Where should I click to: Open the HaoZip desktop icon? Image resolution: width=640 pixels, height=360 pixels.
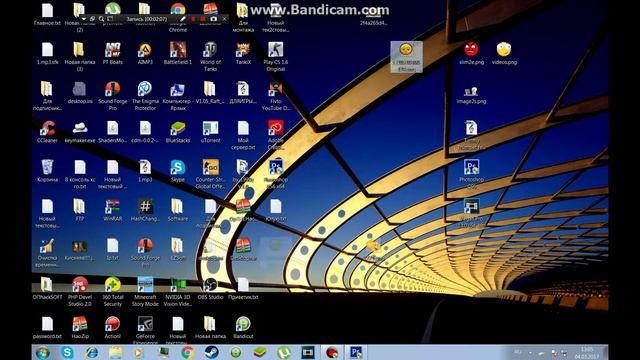click(80, 327)
